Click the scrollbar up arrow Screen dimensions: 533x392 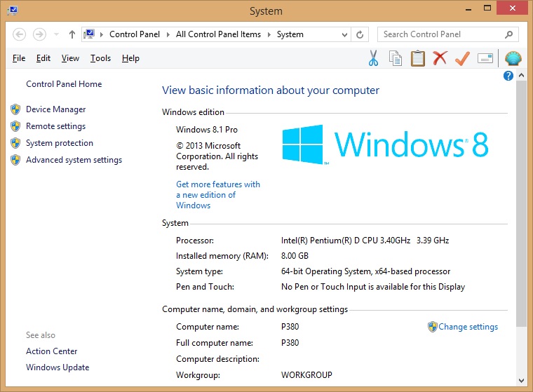pyautogui.click(x=521, y=75)
